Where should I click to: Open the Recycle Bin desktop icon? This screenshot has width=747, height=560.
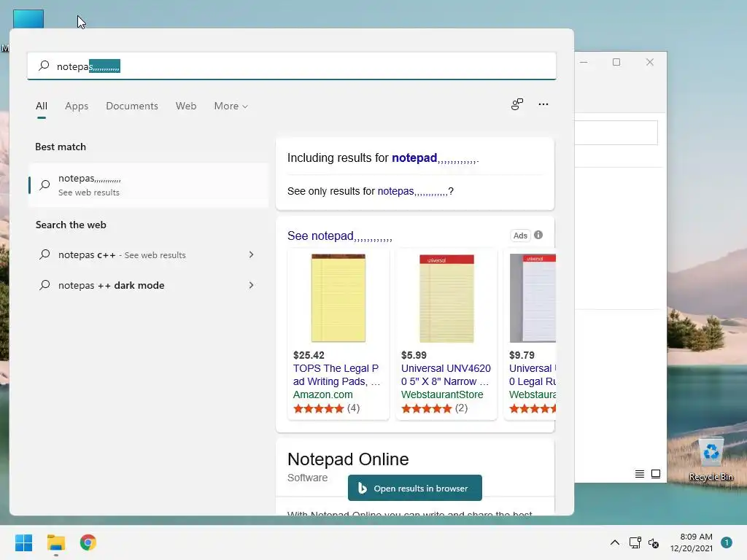[x=711, y=460]
